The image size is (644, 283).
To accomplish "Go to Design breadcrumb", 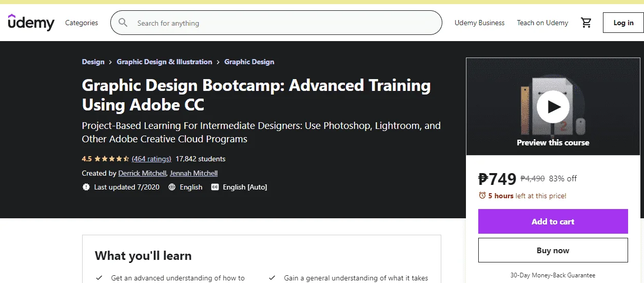I will pos(93,62).
